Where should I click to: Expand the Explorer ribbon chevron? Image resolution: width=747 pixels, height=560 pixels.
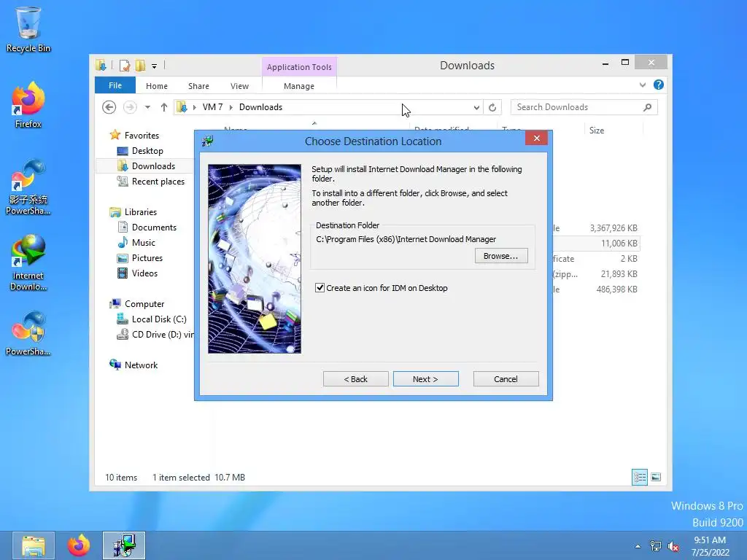click(x=643, y=85)
